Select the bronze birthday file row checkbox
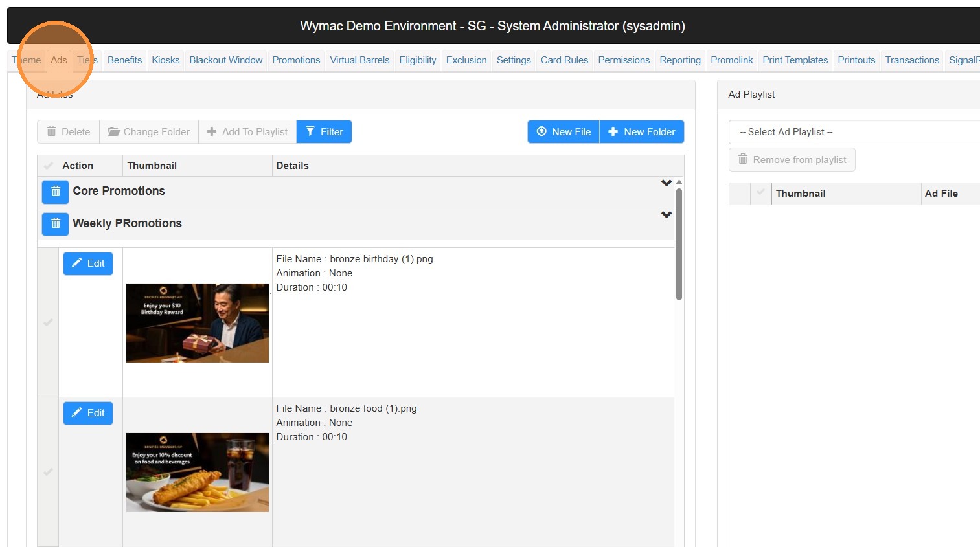The height and width of the screenshot is (547, 980). coord(48,322)
